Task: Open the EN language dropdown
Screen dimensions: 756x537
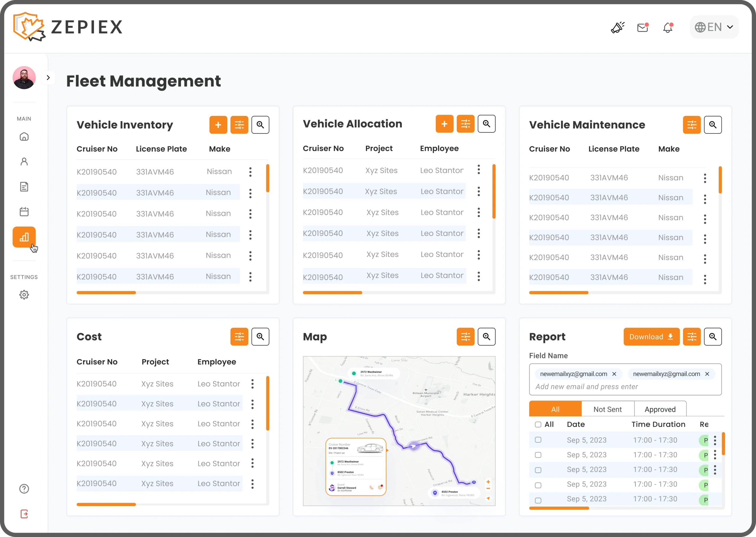Action: point(714,27)
